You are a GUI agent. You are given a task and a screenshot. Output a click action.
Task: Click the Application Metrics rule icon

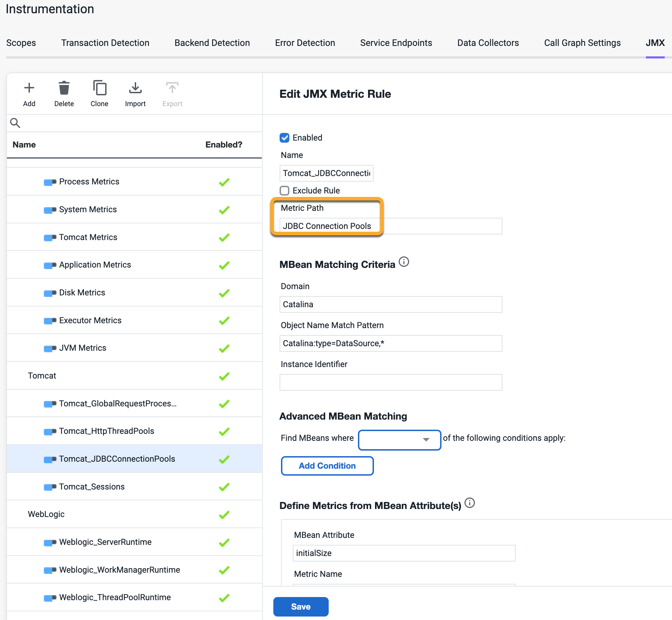pos(50,265)
